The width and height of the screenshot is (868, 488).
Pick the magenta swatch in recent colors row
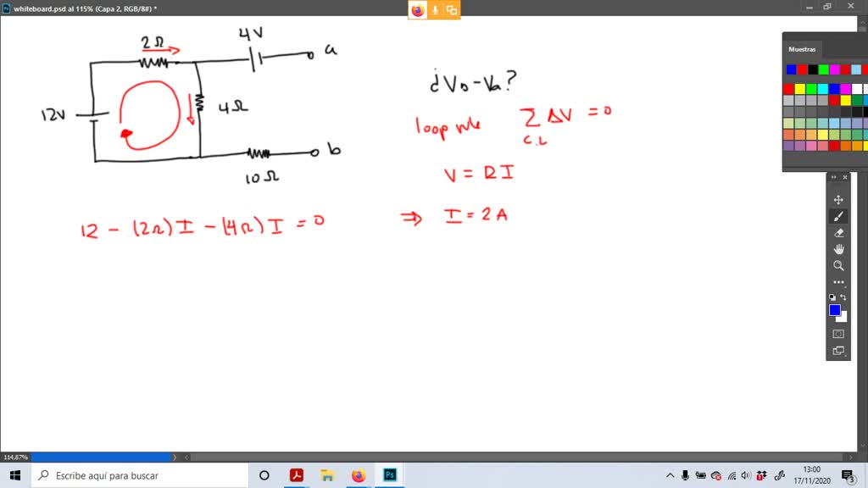(834, 69)
